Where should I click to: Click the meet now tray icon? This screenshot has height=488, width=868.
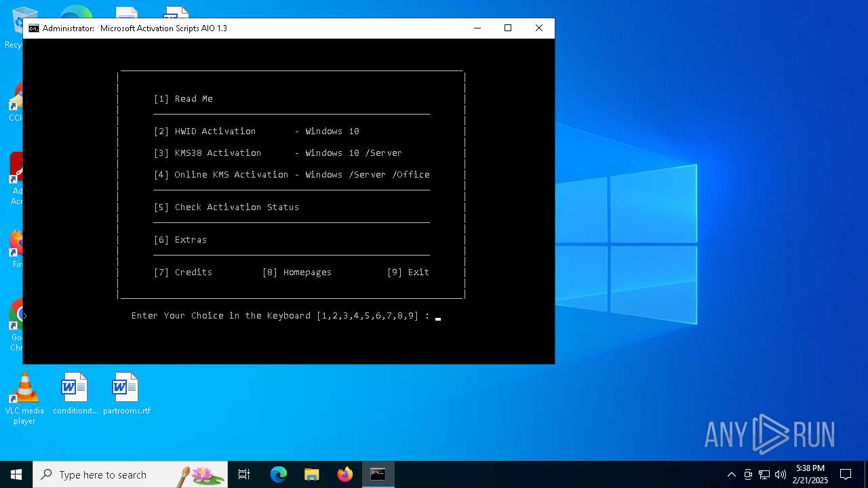(748, 474)
